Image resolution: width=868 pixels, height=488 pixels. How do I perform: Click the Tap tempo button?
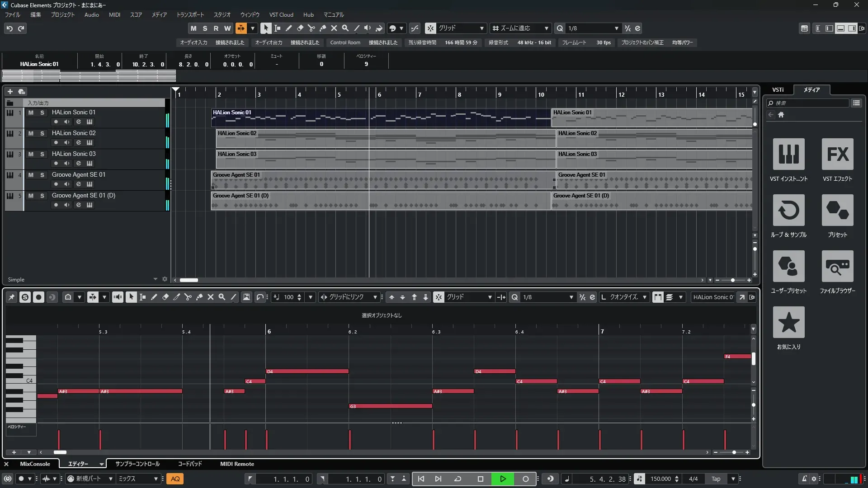(x=716, y=479)
